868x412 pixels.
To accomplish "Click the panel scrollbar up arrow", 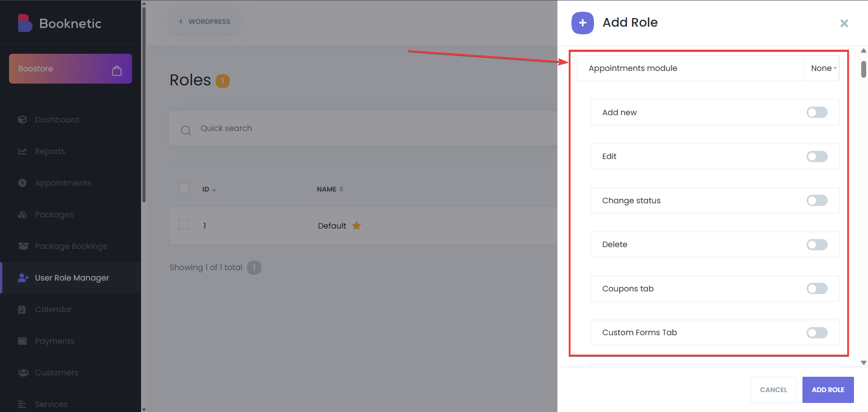I will (x=863, y=51).
